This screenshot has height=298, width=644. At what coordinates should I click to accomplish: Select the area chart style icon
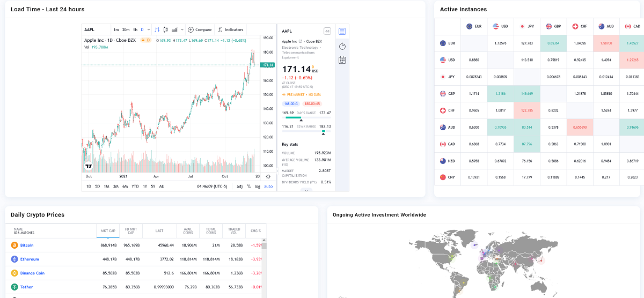point(174,29)
